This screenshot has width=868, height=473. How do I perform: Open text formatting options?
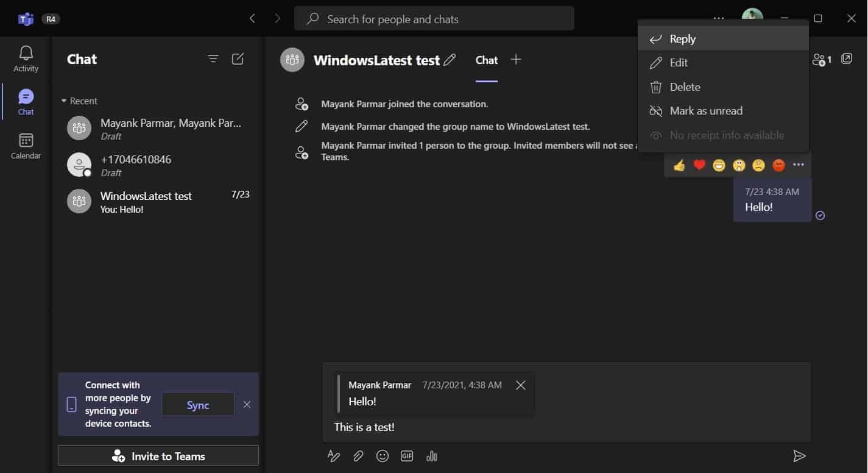[x=333, y=455]
